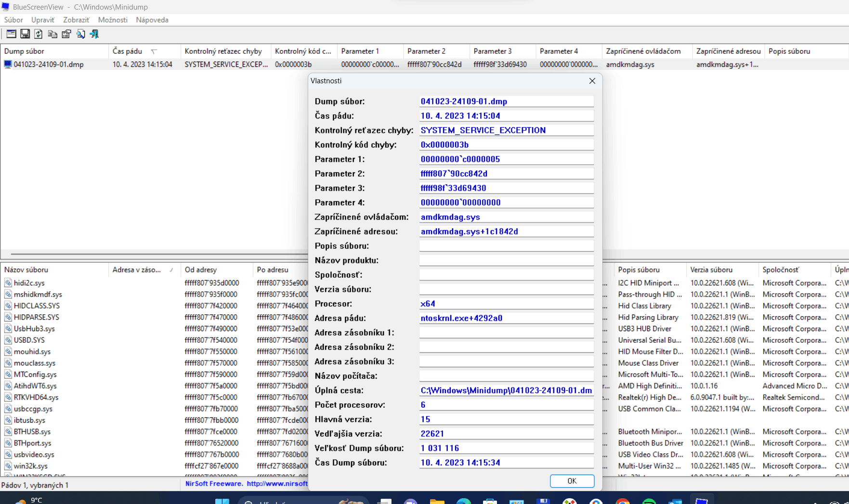This screenshot has width=849, height=504.
Task: Sort by Kontrolný reťazec chyby column header
Action: click(x=226, y=51)
